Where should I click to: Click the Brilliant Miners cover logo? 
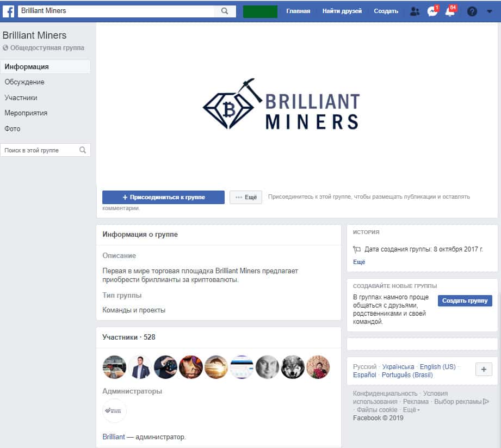(281, 105)
